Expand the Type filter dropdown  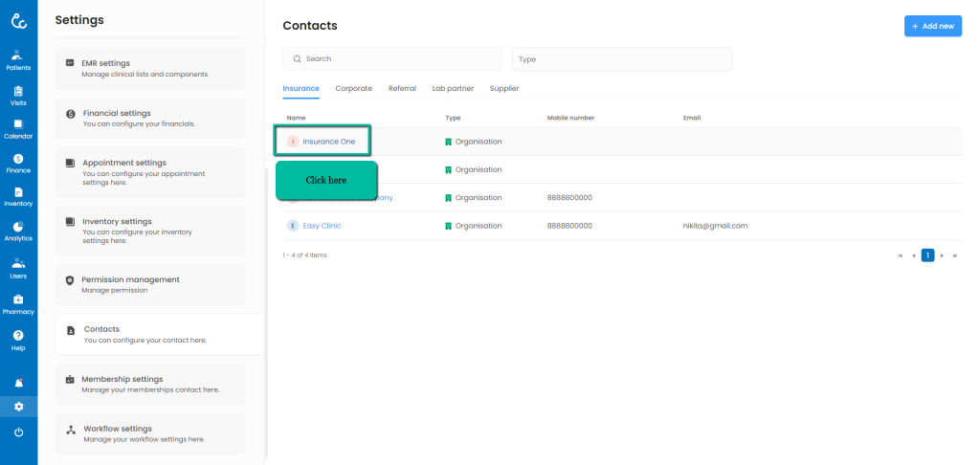621,59
